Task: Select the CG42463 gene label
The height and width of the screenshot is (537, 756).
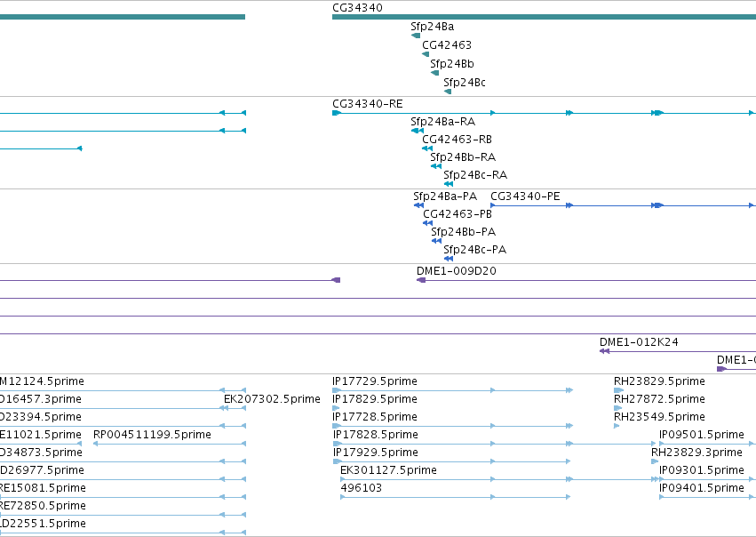Action: (447, 45)
